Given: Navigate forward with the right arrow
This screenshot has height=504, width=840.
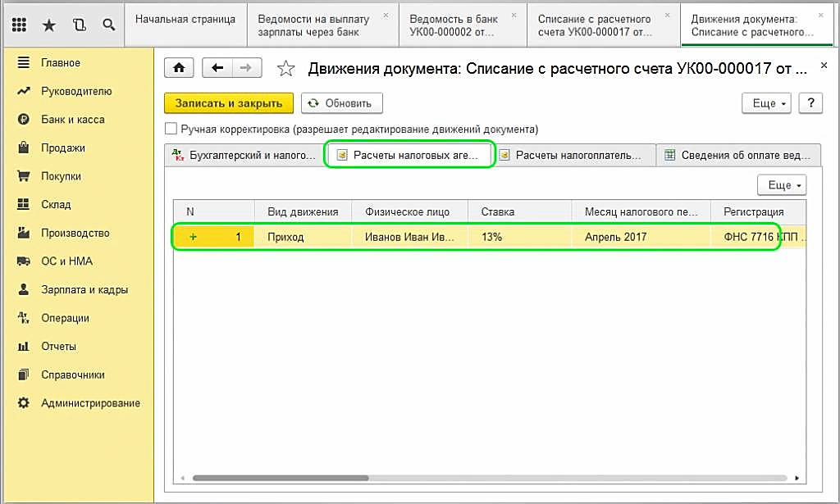Looking at the screenshot, I should [246, 68].
